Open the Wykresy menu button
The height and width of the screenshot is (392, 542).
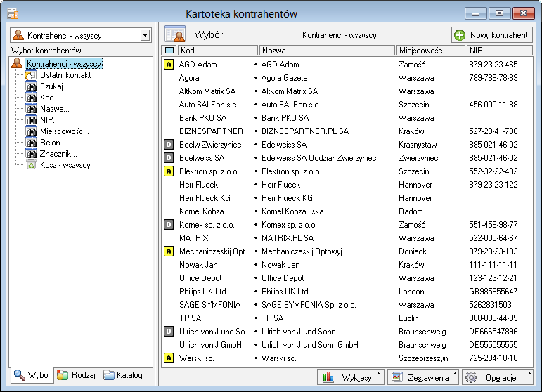[x=350, y=377]
